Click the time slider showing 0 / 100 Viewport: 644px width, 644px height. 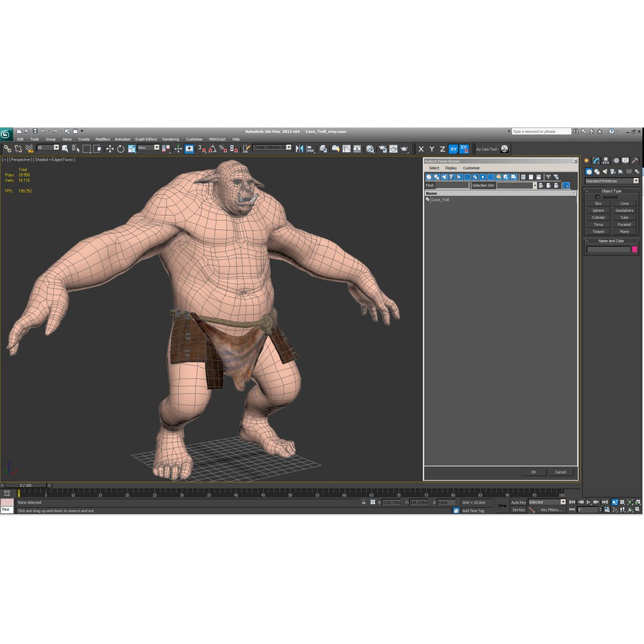click(26, 485)
